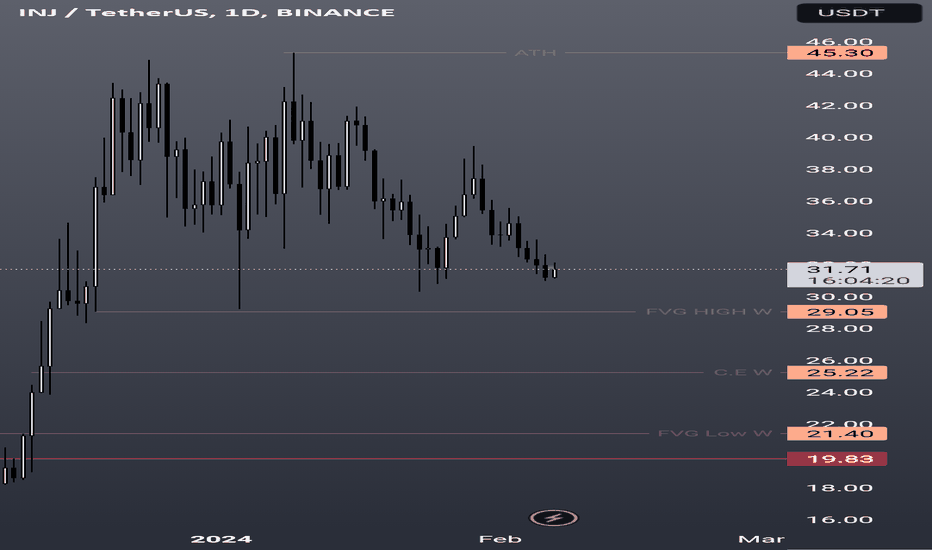This screenshot has height=550, width=932.
Task: Click the 44.00 price axis value
Action: (x=839, y=74)
